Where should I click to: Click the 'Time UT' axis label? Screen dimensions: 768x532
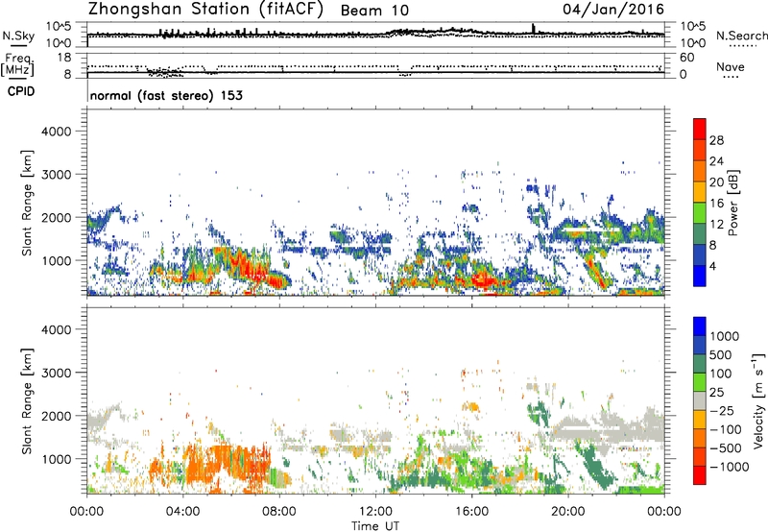pos(375,525)
